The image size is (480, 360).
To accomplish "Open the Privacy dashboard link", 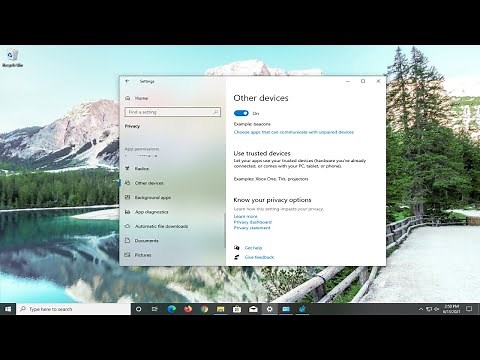I will [x=253, y=222].
